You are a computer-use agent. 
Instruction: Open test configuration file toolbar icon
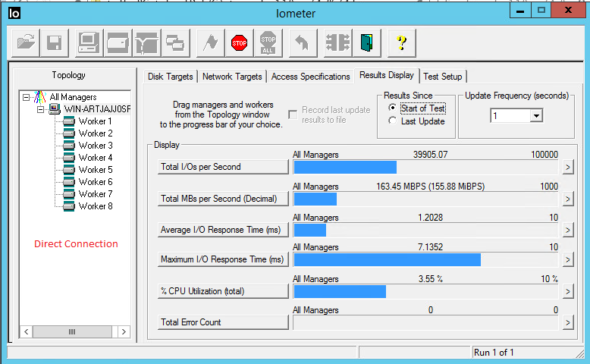pos(26,43)
